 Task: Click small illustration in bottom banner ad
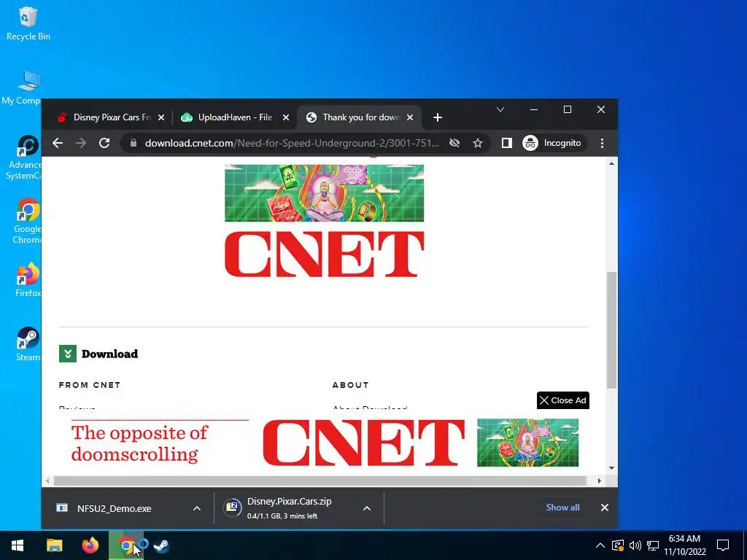click(528, 443)
